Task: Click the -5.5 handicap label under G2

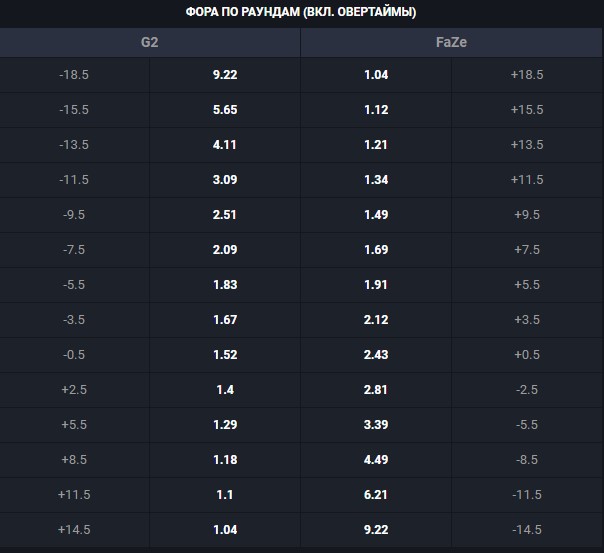Action: [x=74, y=285]
